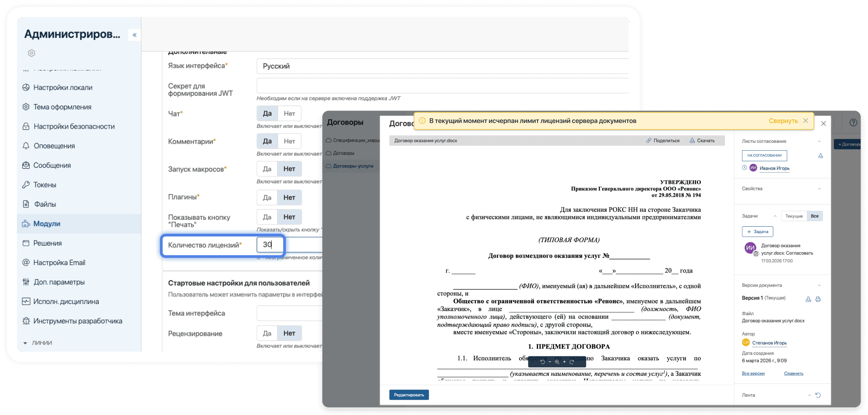Select the Токены section icon

click(x=26, y=185)
